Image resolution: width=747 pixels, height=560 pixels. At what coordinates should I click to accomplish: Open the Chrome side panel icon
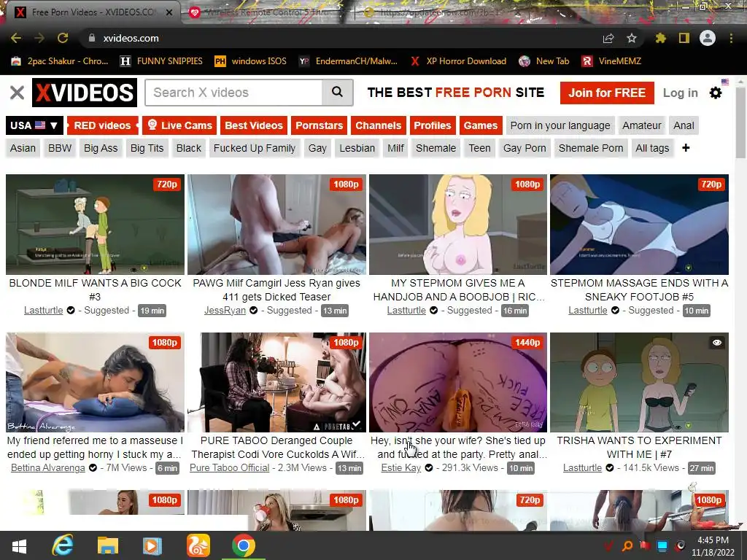point(684,38)
